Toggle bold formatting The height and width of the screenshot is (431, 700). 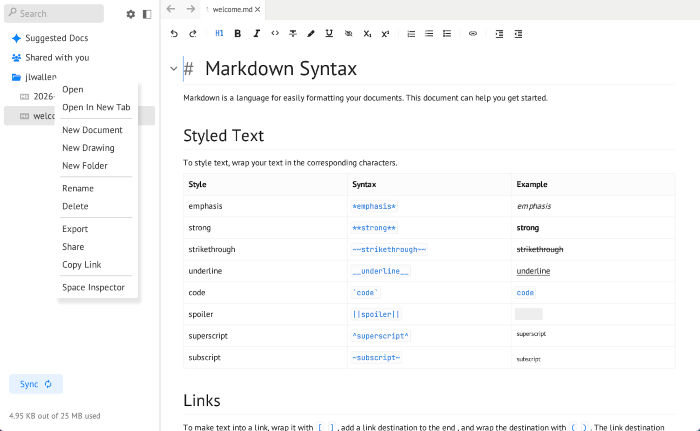238,33
